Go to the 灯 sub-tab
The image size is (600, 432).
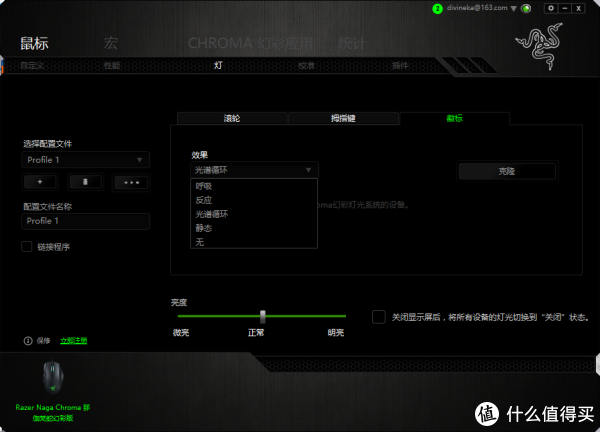click(x=218, y=65)
